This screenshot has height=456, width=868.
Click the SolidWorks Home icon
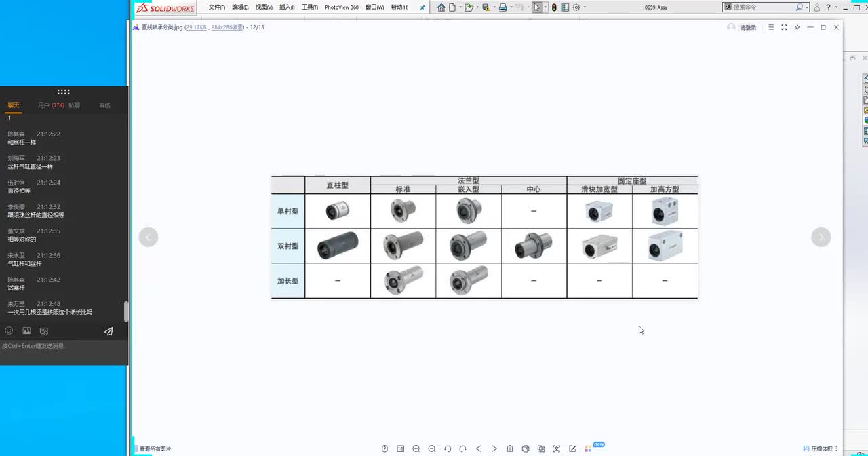(441, 7)
